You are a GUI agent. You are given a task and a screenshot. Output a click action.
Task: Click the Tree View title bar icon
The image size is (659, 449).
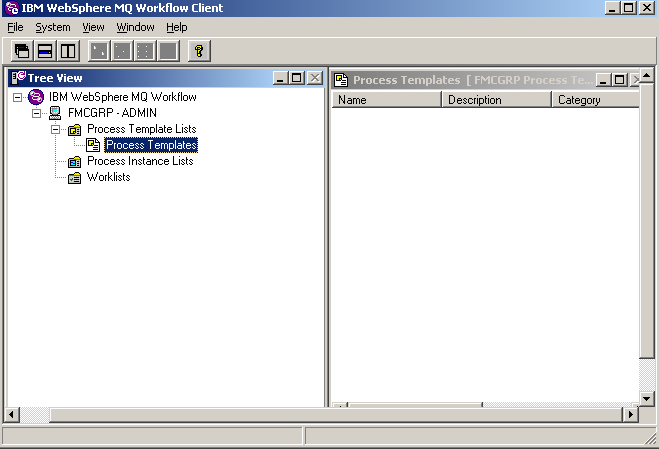(x=18, y=78)
